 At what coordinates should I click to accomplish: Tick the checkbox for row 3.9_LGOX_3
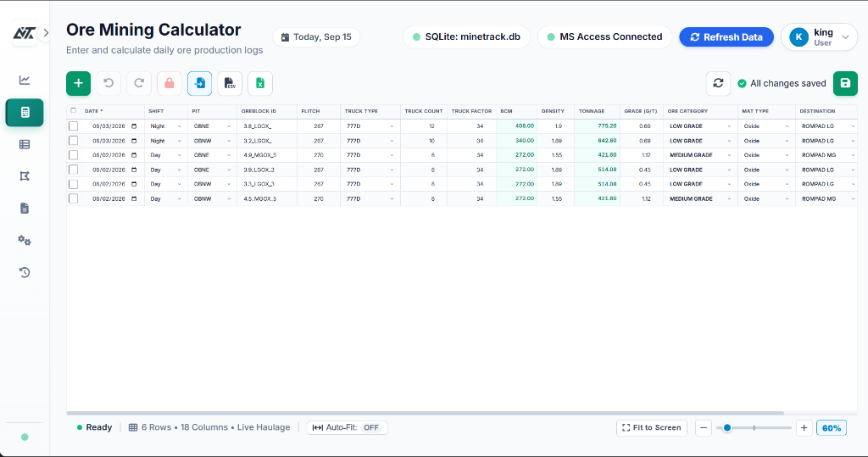tap(73, 170)
